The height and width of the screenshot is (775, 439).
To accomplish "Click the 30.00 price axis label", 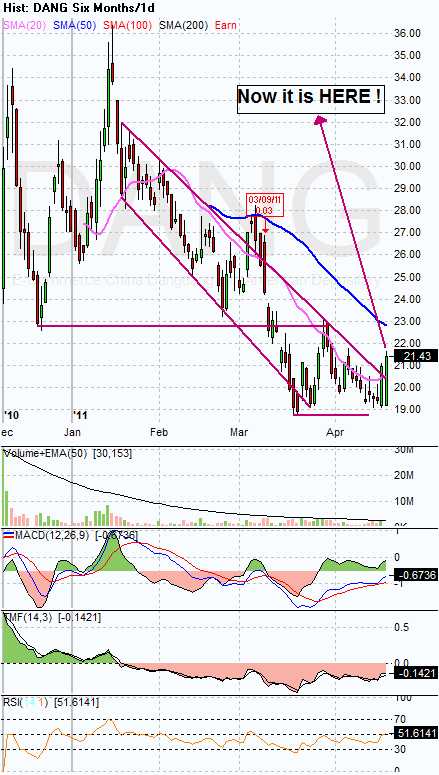I will [406, 166].
